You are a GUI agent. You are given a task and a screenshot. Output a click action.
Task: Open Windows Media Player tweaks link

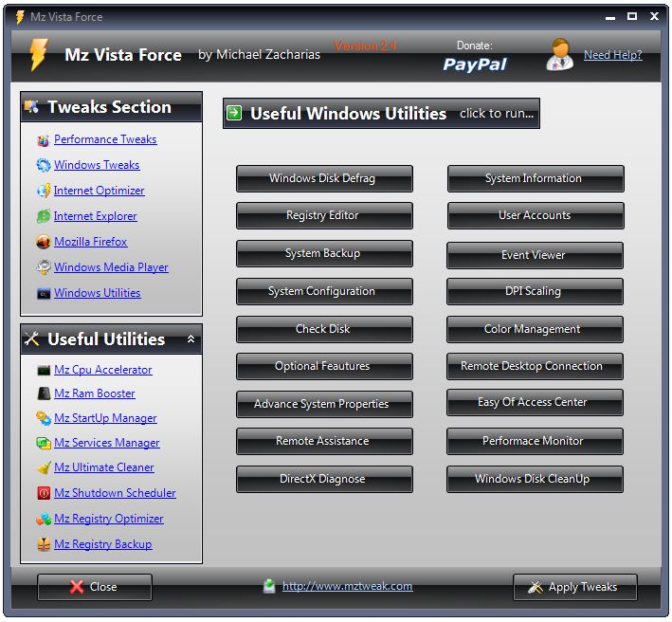click(111, 267)
